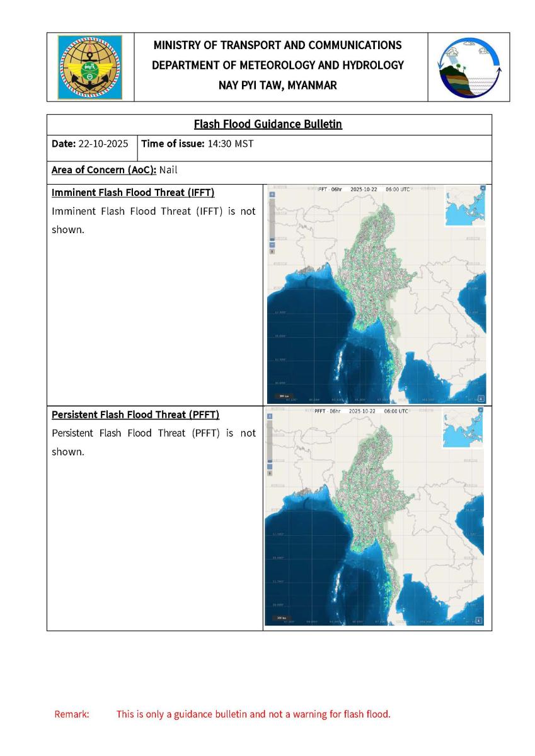
Task: Click zoom-in plus button on IFFT map
Action: 272,195
